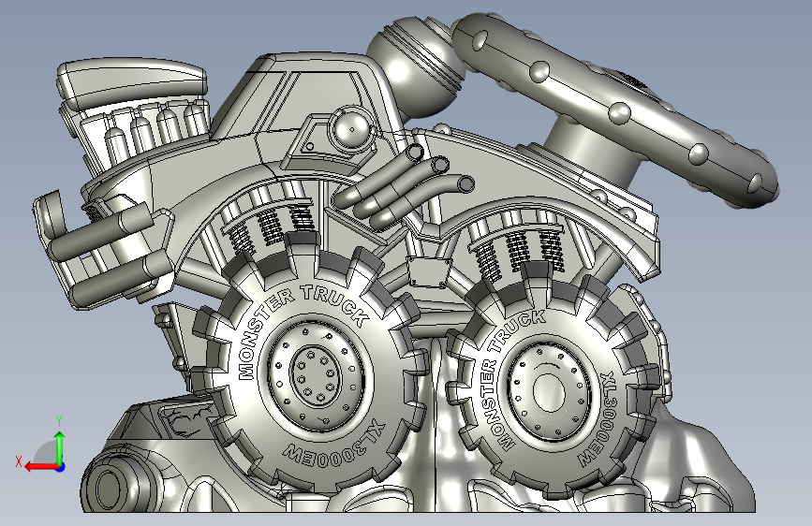The height and width of the screenshot is (526, 812).
Task: Click the air scoop on the engine blower
Action: (132, 83)
